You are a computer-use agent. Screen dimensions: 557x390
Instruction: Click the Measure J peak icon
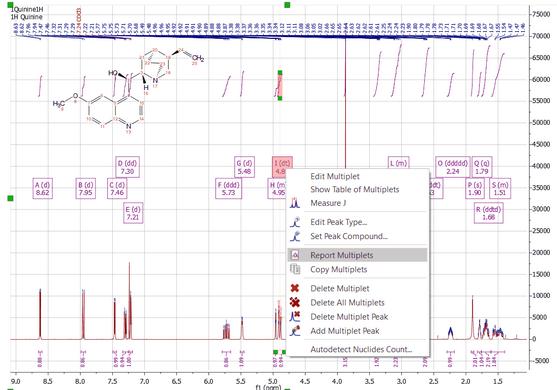click(x=295, y=203)
